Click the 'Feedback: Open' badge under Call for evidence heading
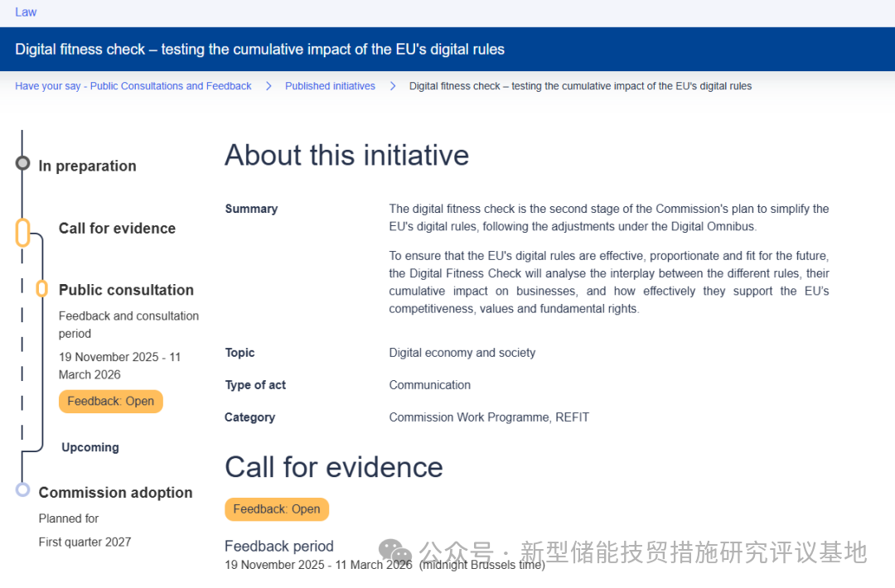 point(276,509)
